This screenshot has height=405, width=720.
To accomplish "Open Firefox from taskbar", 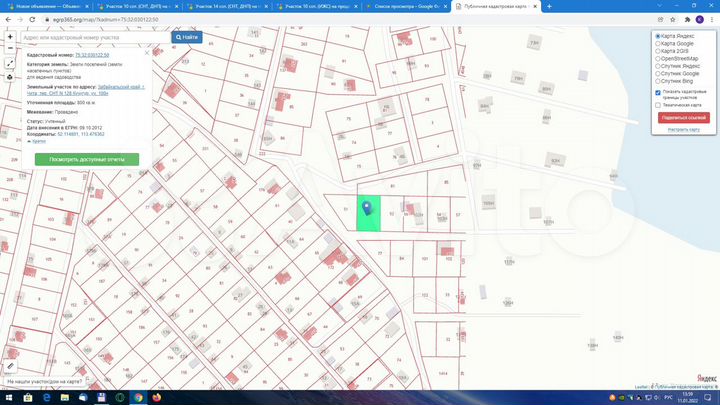I will pyautogui.click(x=157, y=397).
